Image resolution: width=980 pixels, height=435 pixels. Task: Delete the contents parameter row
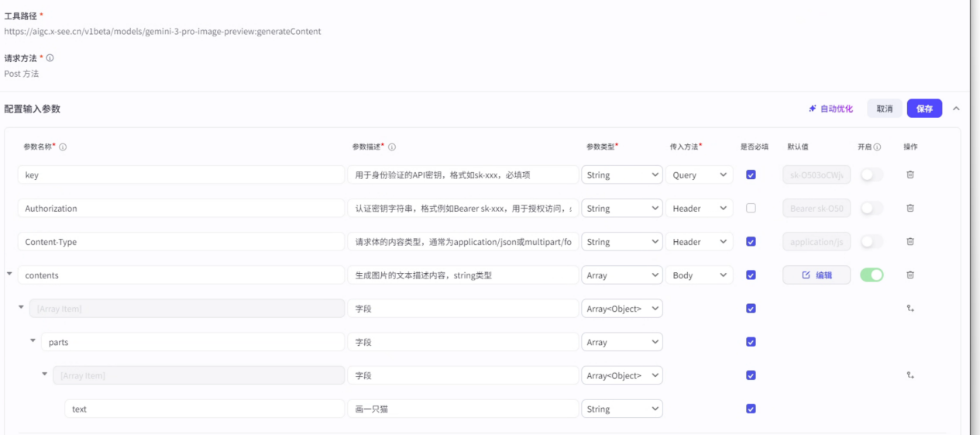910,274
